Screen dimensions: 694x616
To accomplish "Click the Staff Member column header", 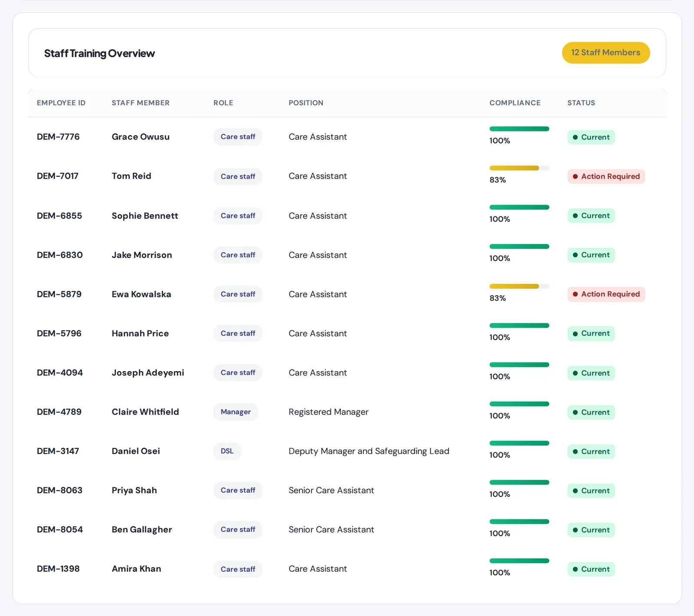I will tap(141, 103).
